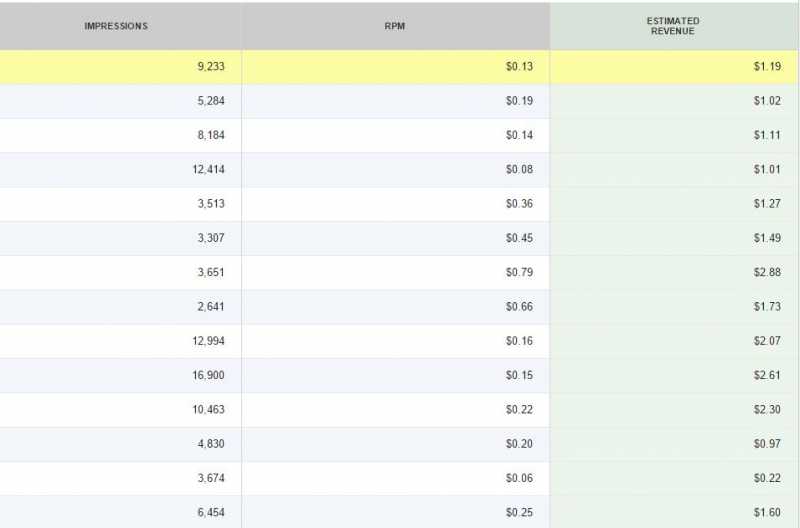The height and width of the screenshot is (528, 800).
Task: Click the $0.06 RPM cell
Action: click(519, 478)
